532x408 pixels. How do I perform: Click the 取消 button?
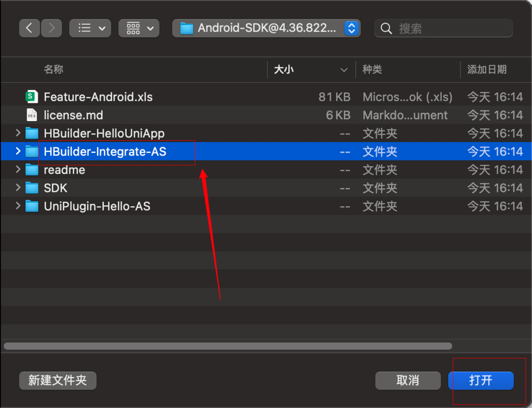(408, 380)
